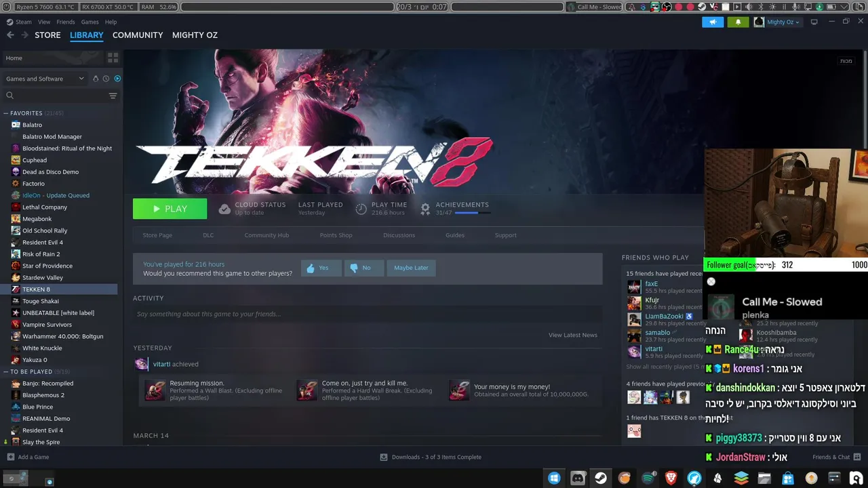
Task: Open the Games and Software filter dropdown
Action: (x=45, y=79)
